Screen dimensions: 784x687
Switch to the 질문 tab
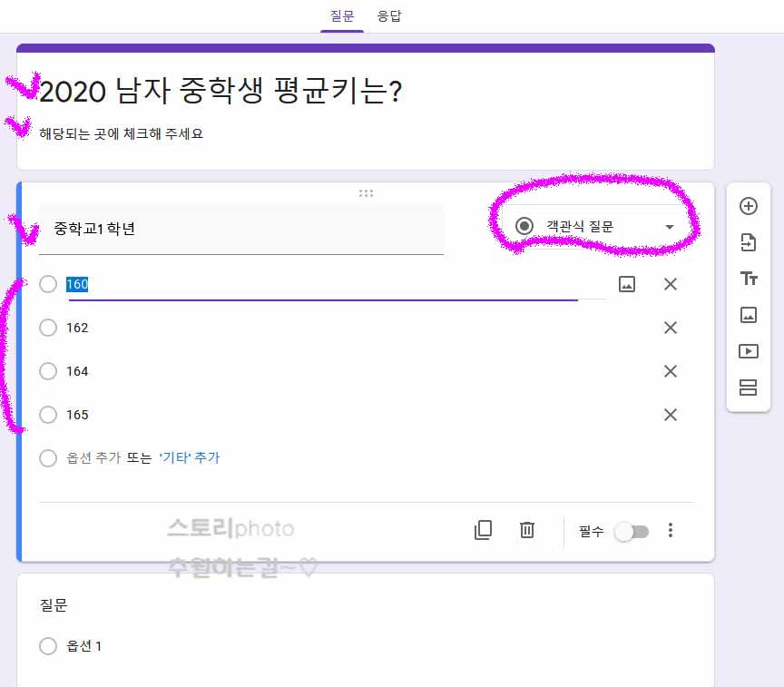point(342,16)
